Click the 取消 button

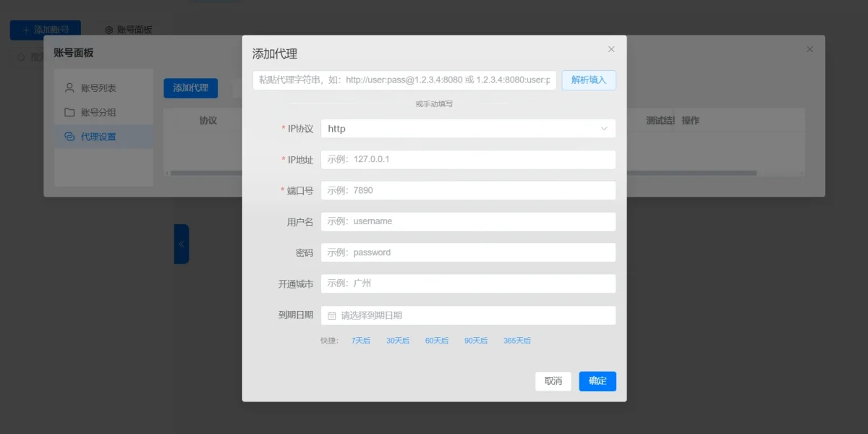[x=553, y=381]
